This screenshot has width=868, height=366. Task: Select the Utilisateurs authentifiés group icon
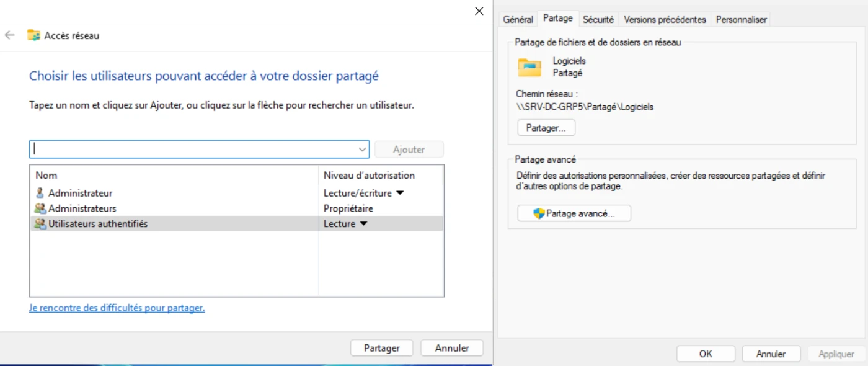point(40,224)
